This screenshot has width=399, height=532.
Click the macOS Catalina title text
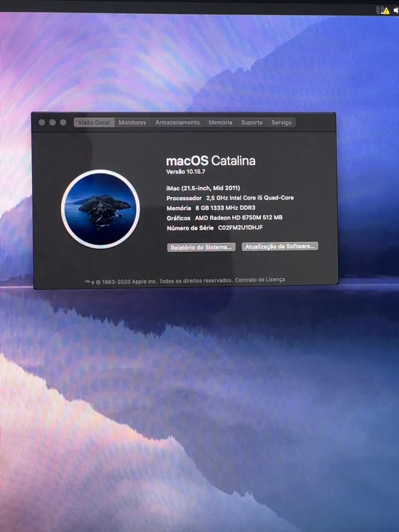[x=211, y=161]
